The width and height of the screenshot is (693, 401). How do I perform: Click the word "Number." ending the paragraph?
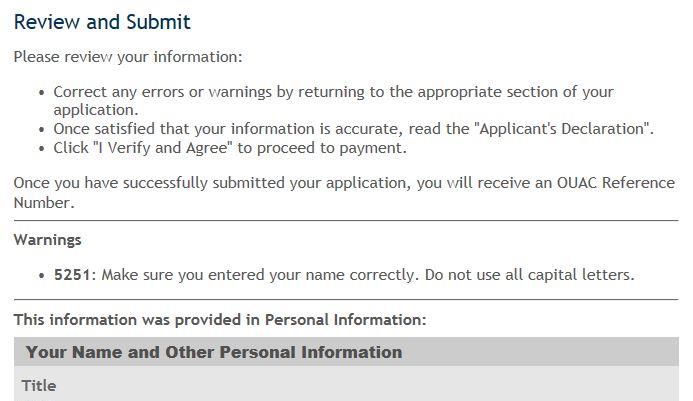coord(44,203)
